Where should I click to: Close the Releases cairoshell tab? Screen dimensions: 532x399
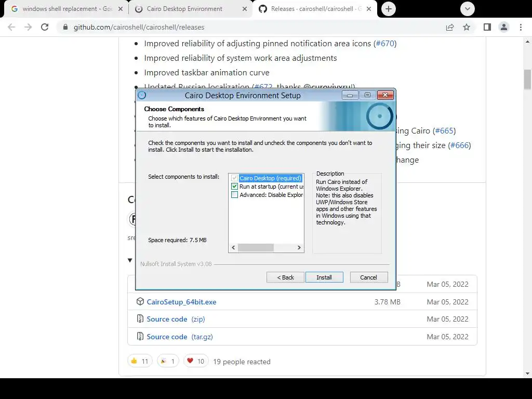click(x=369, y=9)
